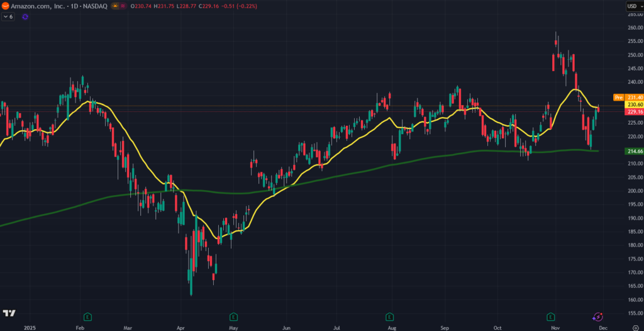Open chart settings gear in the corner

(x=635, y=328)
